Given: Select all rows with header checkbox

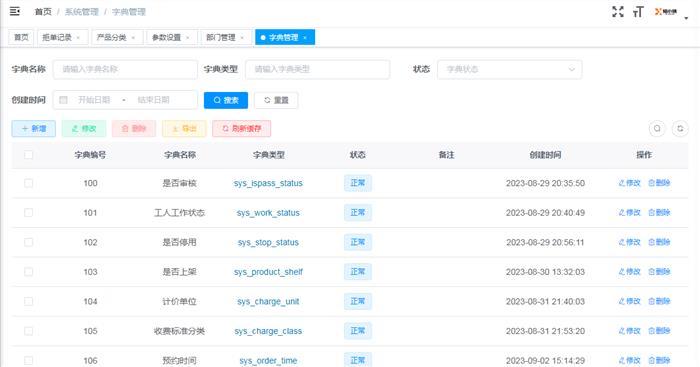Looking at the screenshot, I should click(x=29, y=155).
